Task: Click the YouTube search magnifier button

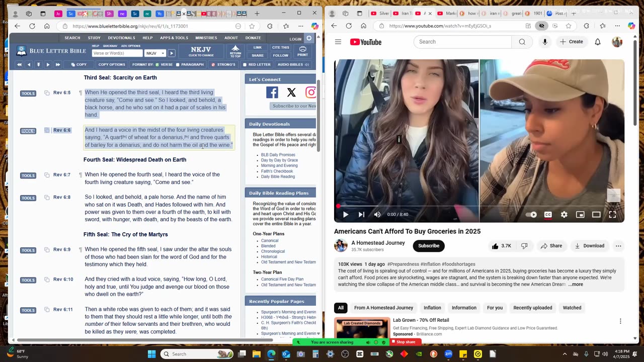Action: 522,42
